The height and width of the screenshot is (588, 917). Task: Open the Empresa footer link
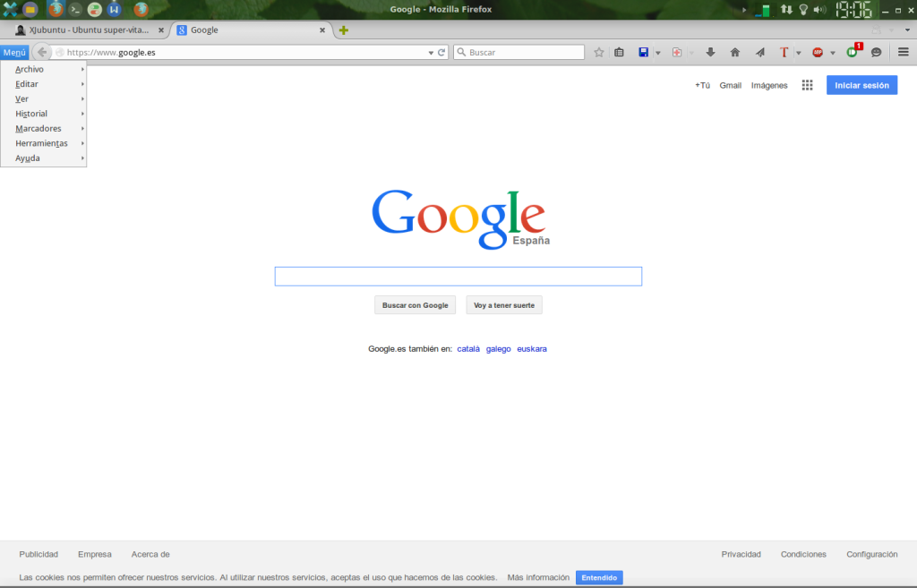click(95, 554)
